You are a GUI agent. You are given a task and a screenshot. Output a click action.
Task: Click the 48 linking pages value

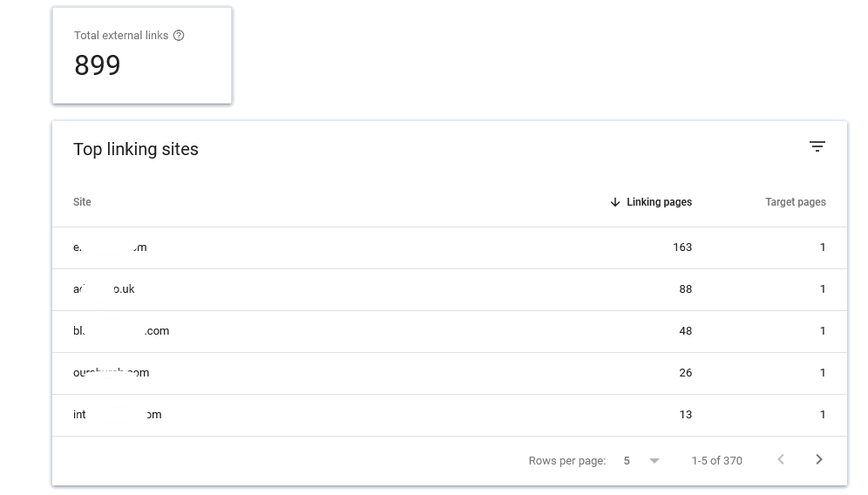pyautogui.click(x=685, y=331)
